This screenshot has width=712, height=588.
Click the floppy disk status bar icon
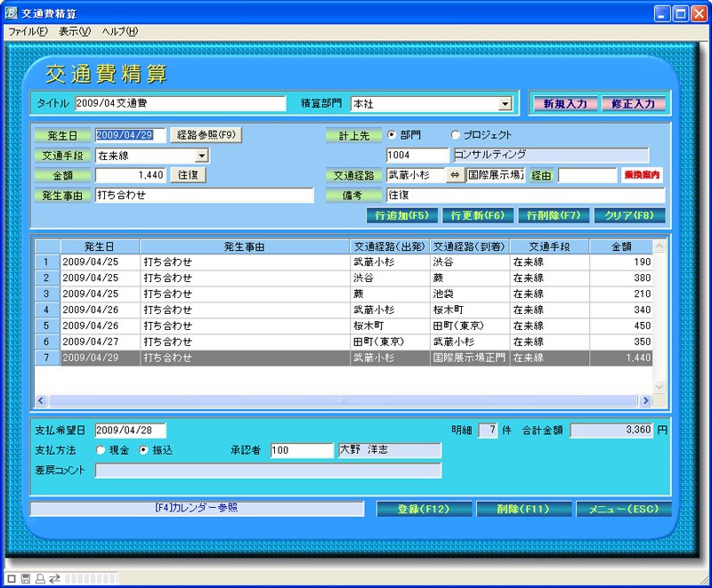26,578
